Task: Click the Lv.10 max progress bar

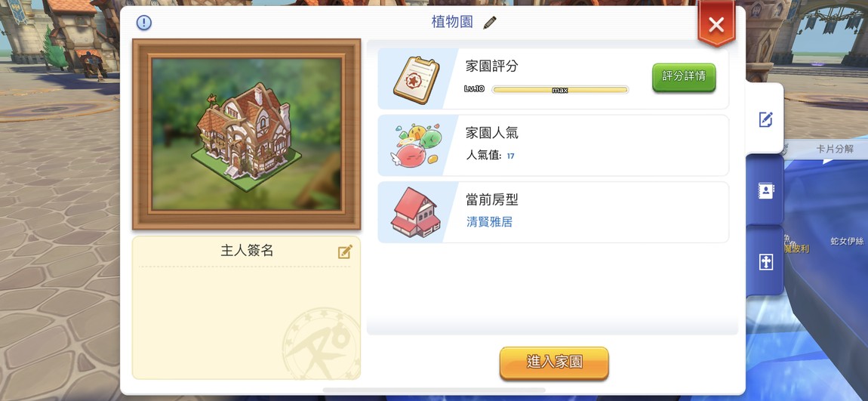Action: [x=560, y=90]
